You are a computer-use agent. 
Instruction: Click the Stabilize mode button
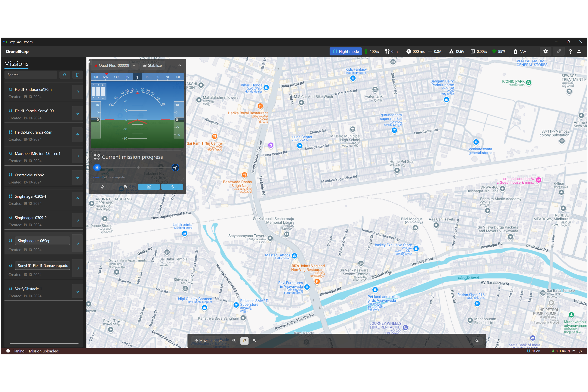tap(152, 66)
